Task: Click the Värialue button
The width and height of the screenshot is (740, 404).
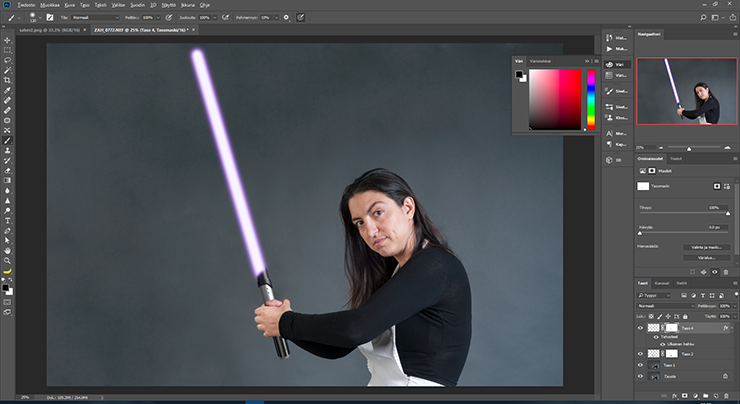Action: coord(706,258)
